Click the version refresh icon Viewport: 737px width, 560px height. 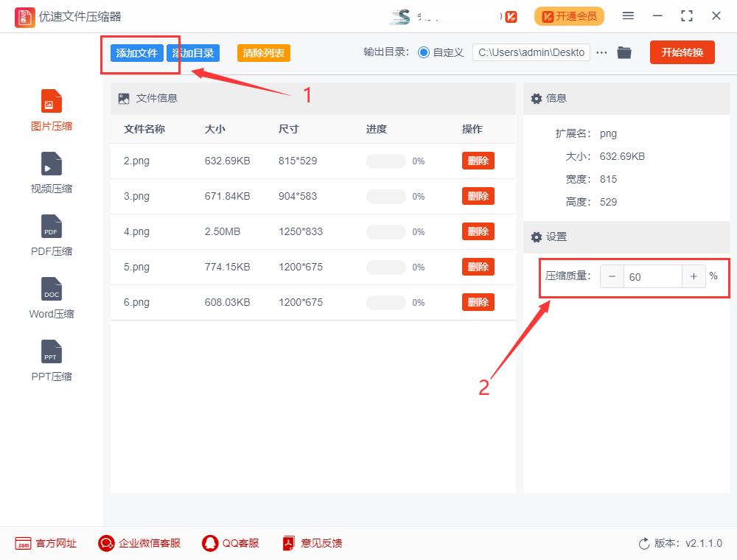[642, 543]
